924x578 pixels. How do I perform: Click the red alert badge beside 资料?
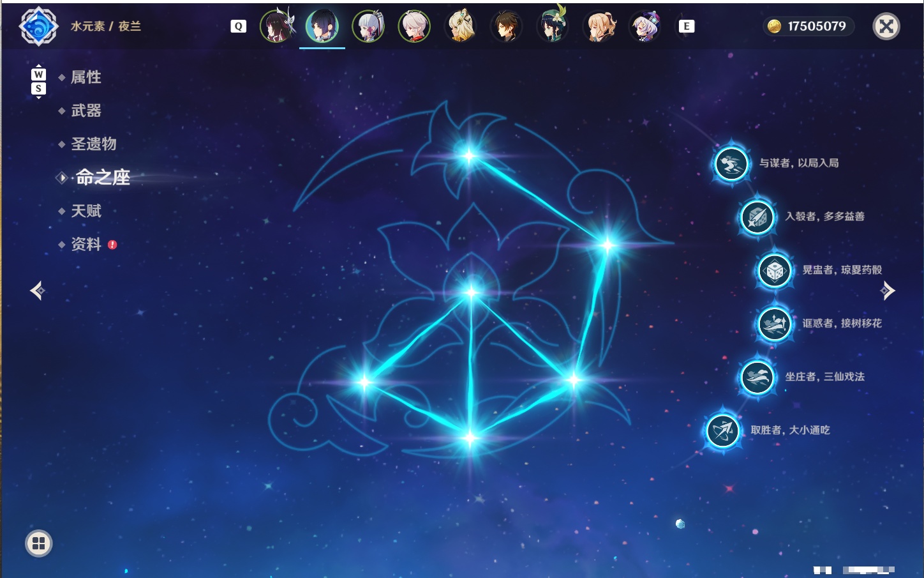click(112, 245)
